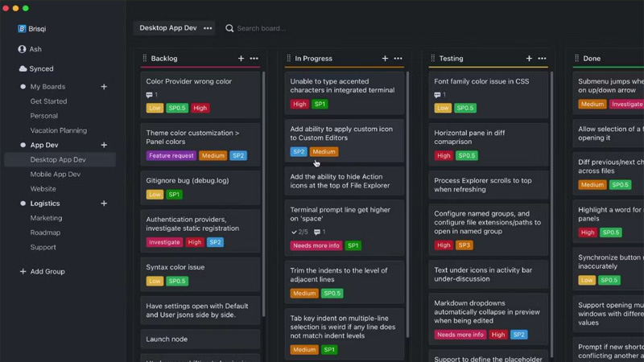Grab the In Progress column drag handle
This screenshot has height=362, width=644.
click(x=289, y=59)
